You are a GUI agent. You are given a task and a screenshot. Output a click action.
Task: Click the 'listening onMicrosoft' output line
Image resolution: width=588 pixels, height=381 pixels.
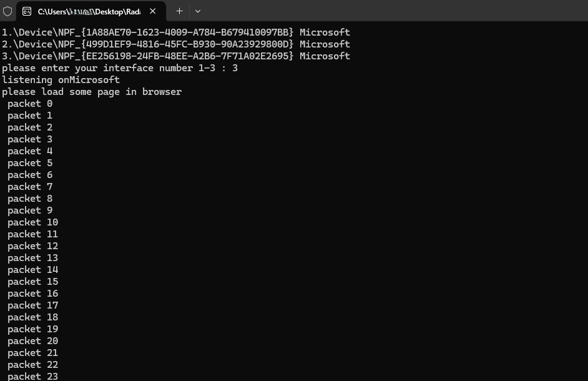61,80
